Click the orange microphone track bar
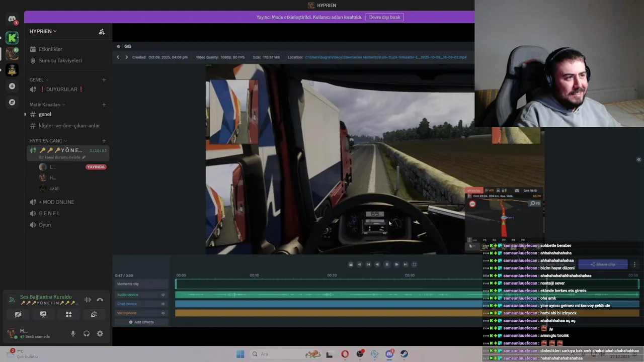 (x=407, y=313)
